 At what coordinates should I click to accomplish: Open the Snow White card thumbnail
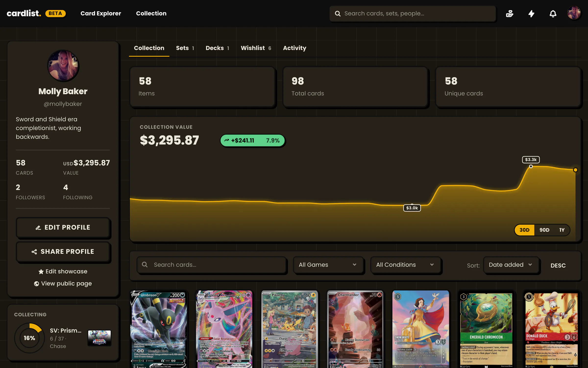click(421, 329)
